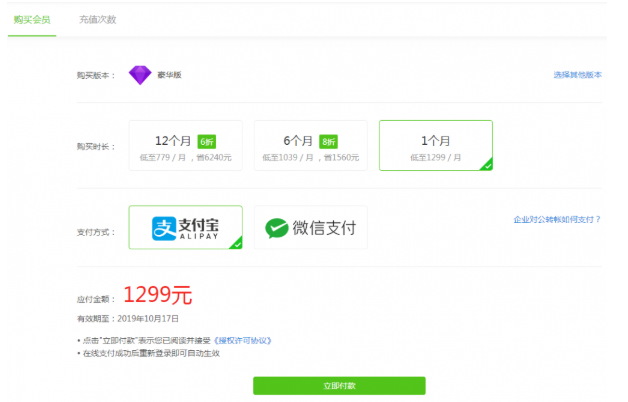Switch to the 购买会员 tab

tap(32, 19)
